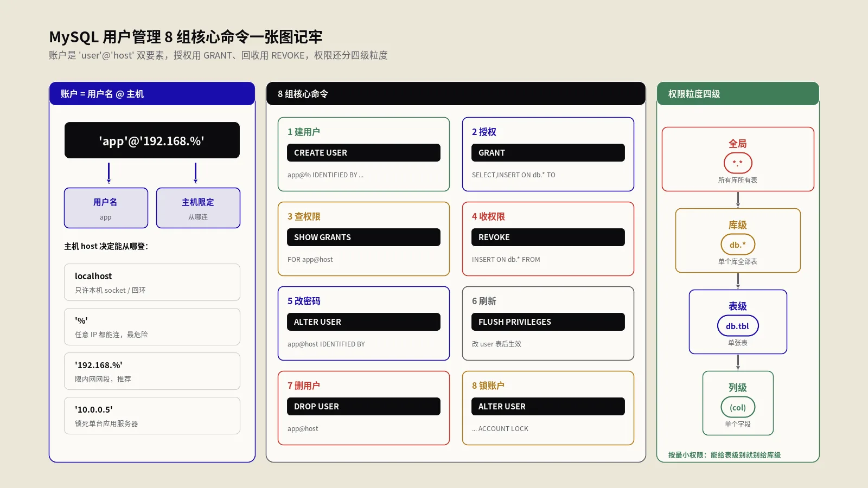Click text 任意 IP 都能连,最危险
Screen dimensions: 868x488
coord(111,335)
